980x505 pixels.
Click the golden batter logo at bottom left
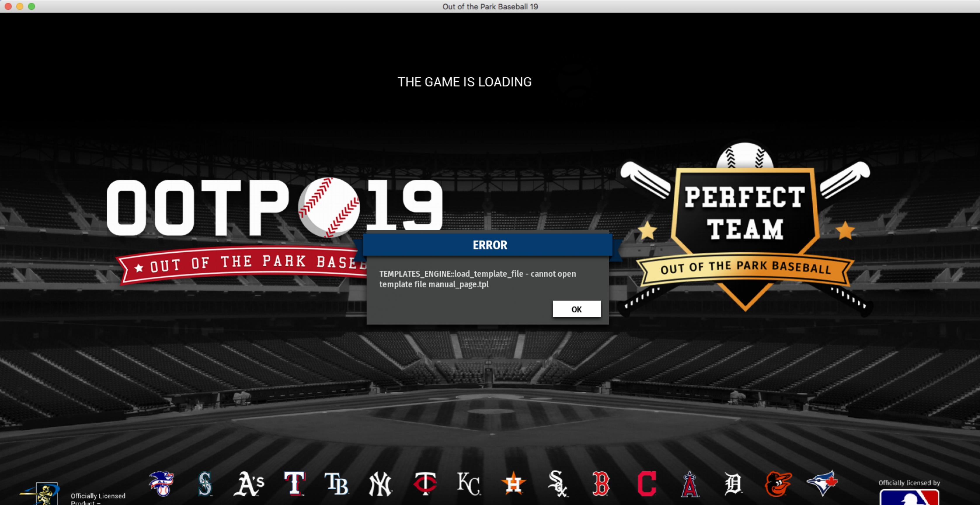pyautogui.click(x=39, y=494)
